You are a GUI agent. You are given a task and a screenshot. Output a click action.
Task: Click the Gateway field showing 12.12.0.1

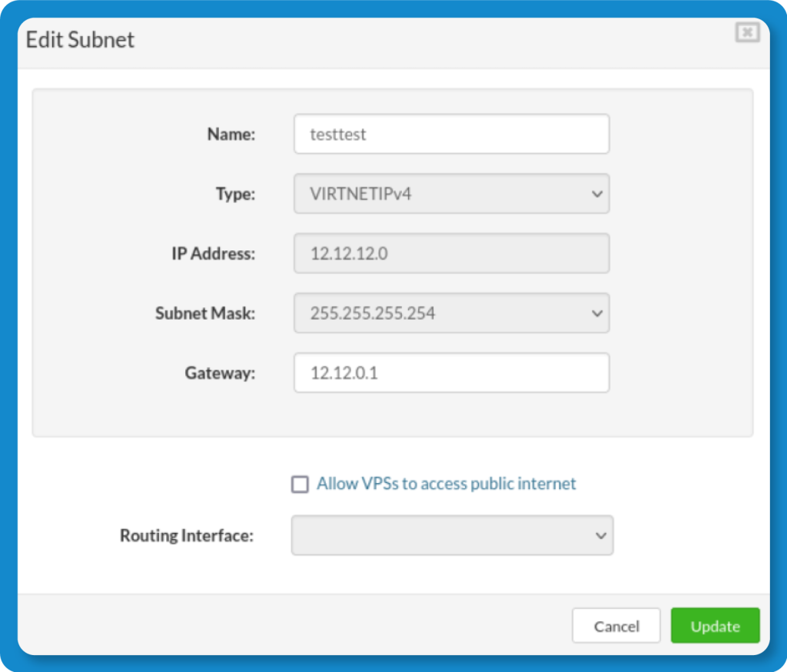(451, 372)
